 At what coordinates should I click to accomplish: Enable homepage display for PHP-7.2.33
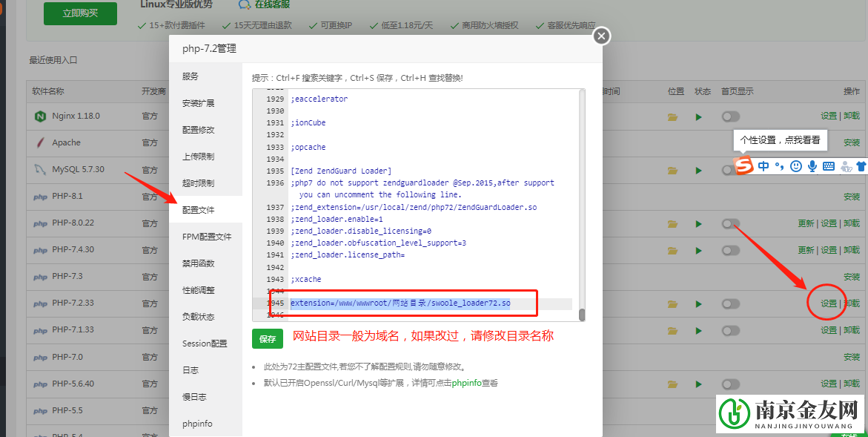click(731, 303)
